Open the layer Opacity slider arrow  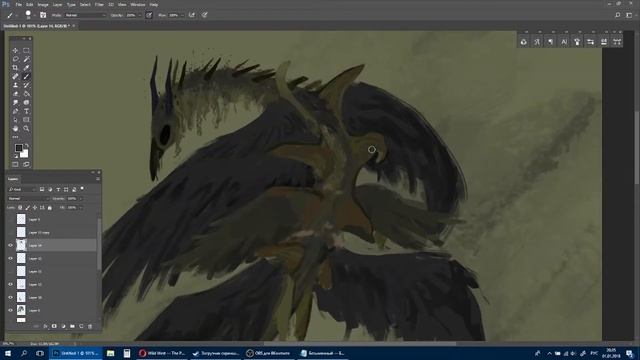[80, 198]
